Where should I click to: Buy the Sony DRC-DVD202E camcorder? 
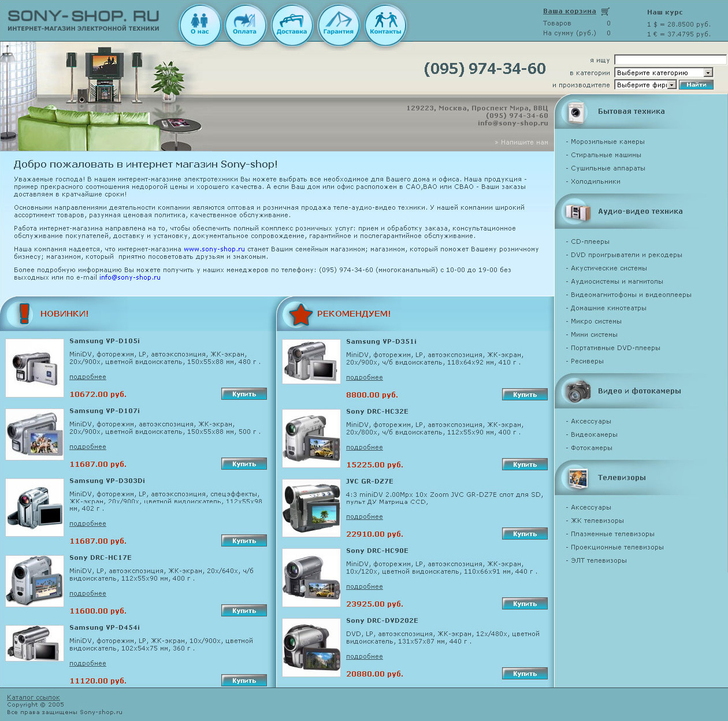525,674
